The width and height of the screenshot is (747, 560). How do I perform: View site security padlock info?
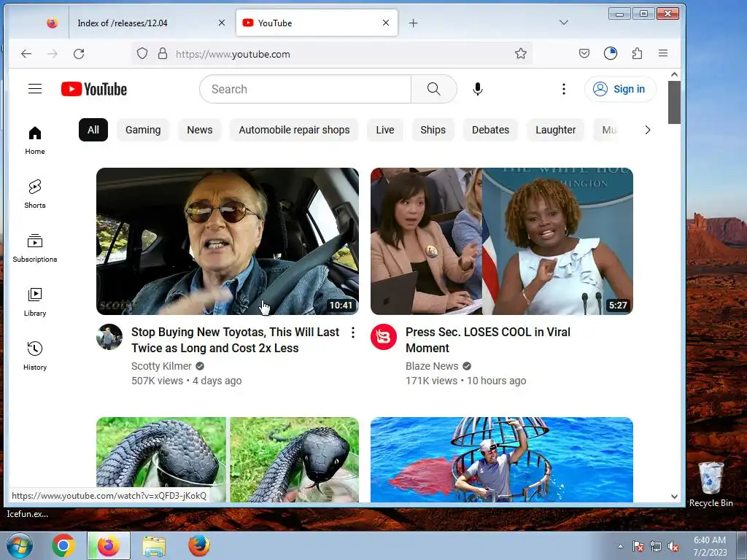coord(163,54)
